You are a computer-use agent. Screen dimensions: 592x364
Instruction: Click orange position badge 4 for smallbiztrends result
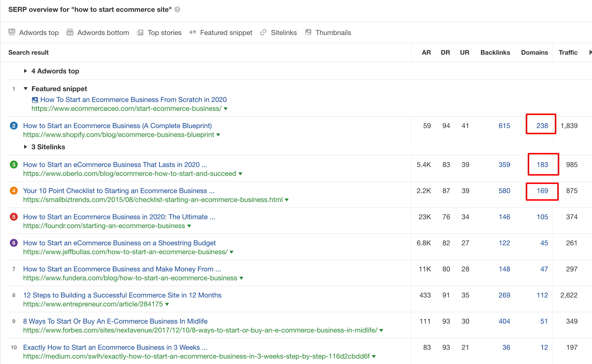[14, 191]
